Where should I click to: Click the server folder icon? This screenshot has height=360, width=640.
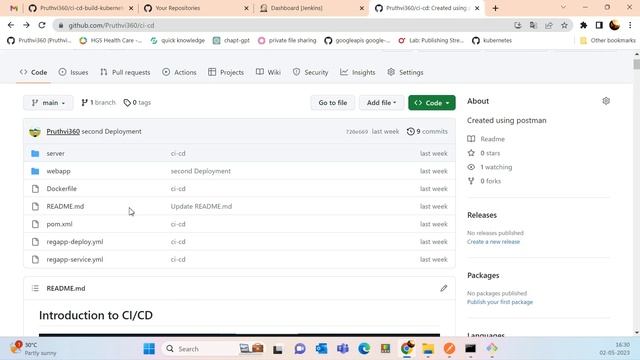pos(35,153)
